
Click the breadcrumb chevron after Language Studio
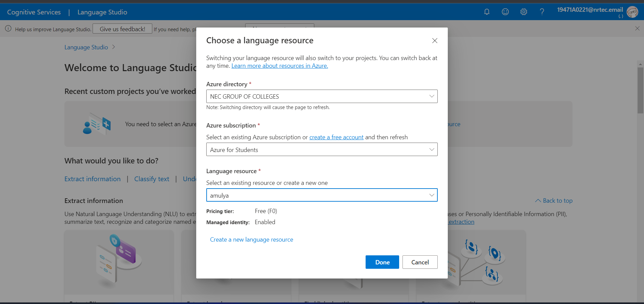113,47
